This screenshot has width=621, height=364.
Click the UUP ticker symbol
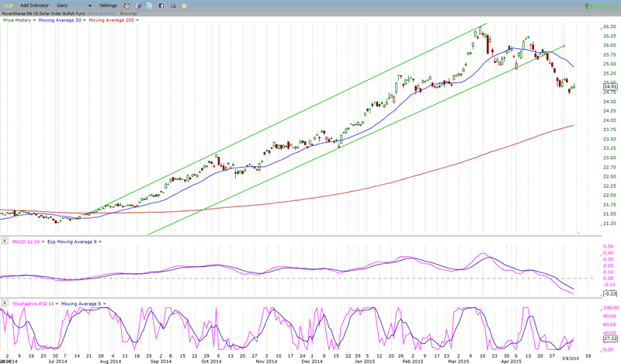click(x=8, y=5)
